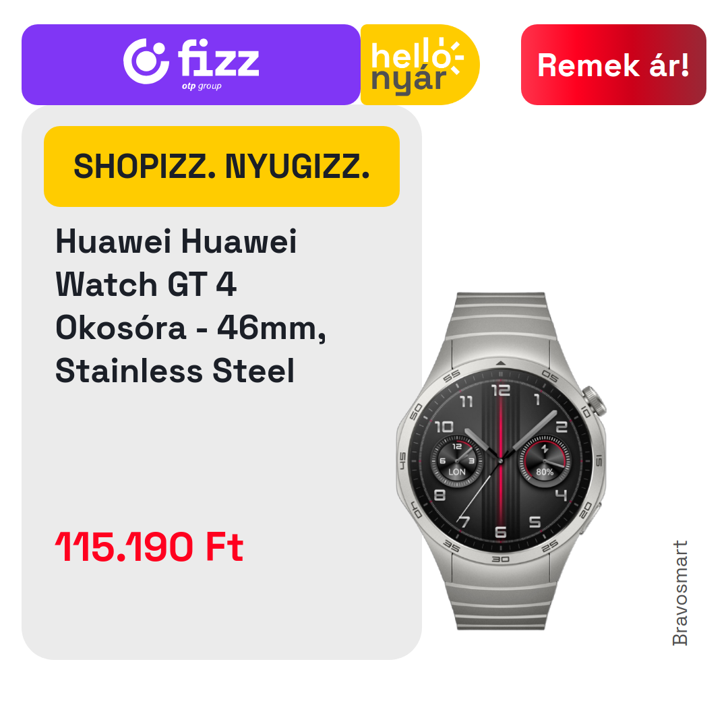Click the watch's LON subdial
Viewport: 728px width, 728px height.
tap(457, 462)
